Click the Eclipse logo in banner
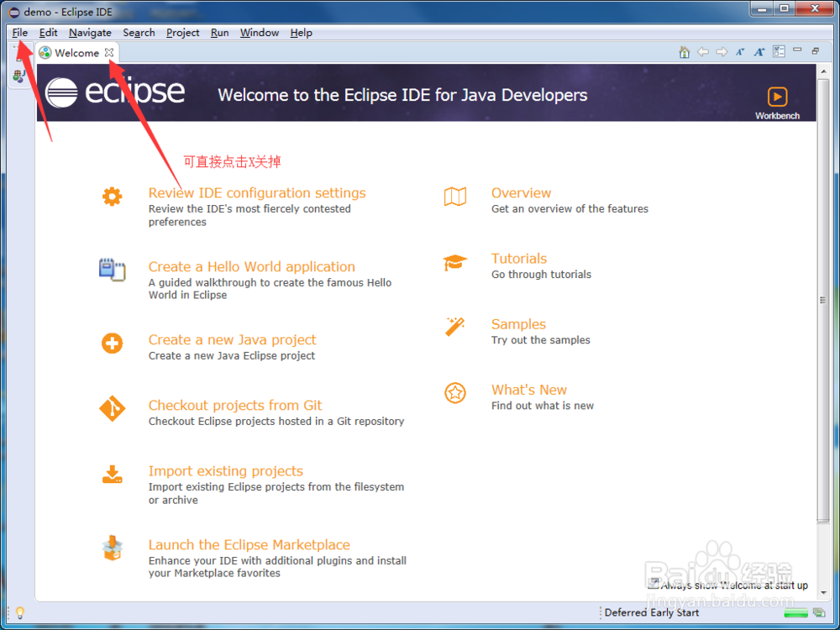 click(115, 92)
